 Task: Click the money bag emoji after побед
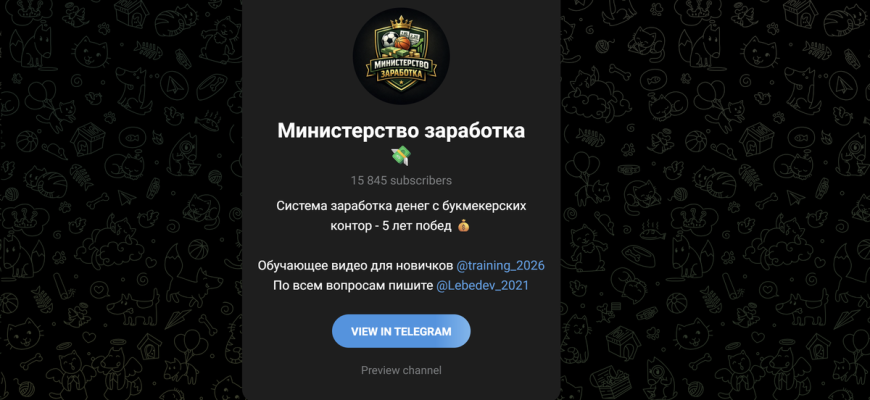[463, 226]
